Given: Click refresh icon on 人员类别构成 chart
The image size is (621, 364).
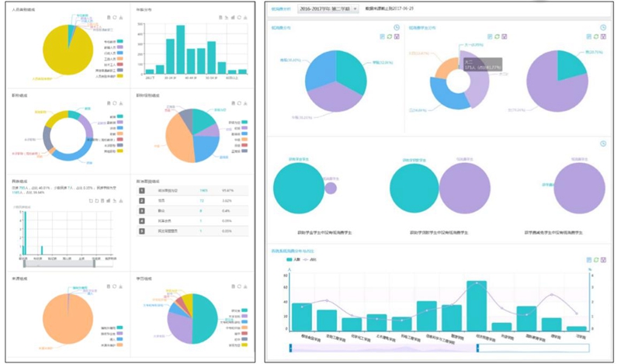Looking at the screenshot, I should coord(114,17).
